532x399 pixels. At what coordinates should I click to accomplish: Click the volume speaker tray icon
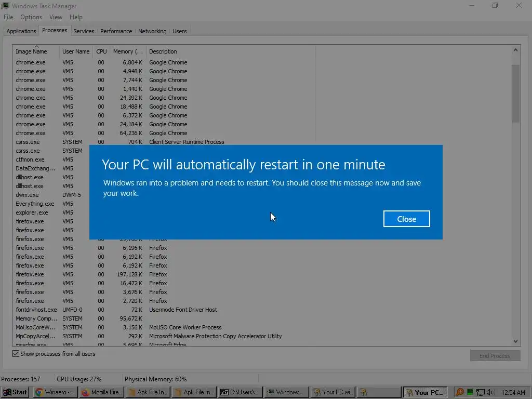tap(490, 392)
